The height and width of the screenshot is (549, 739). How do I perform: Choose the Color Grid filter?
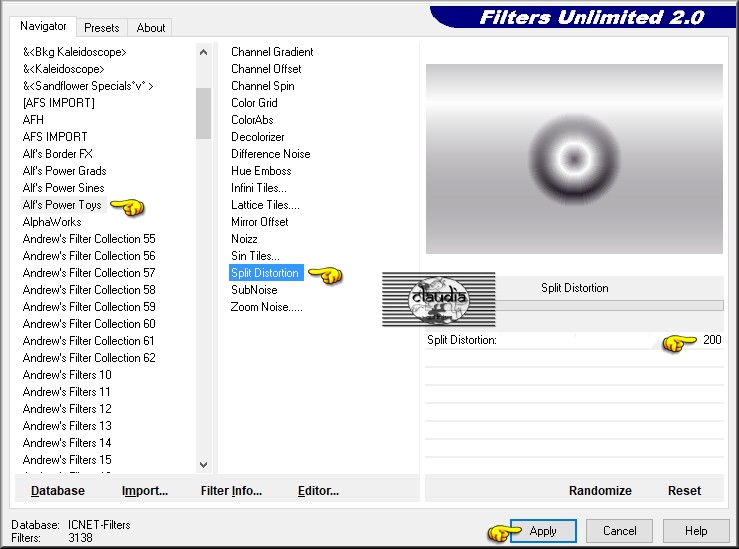254,103
